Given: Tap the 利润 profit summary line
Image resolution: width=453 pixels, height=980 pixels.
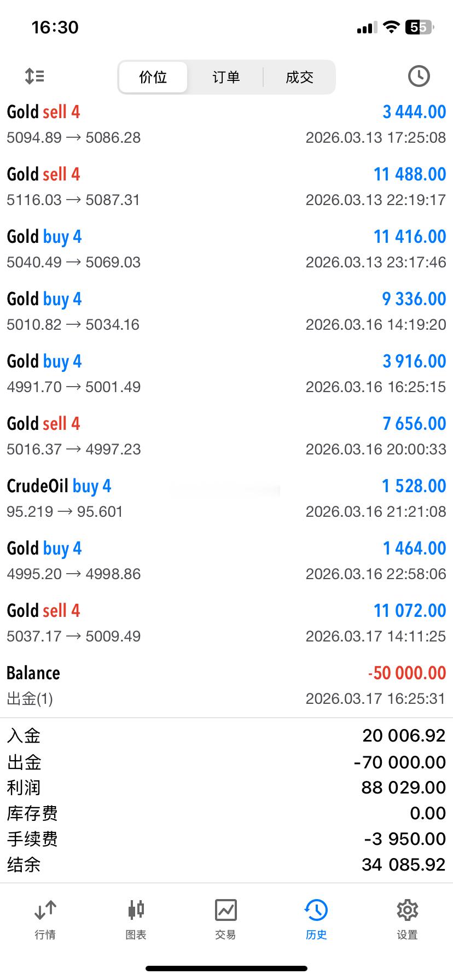Looking at the screenshot, I should [x=226, y=787].
